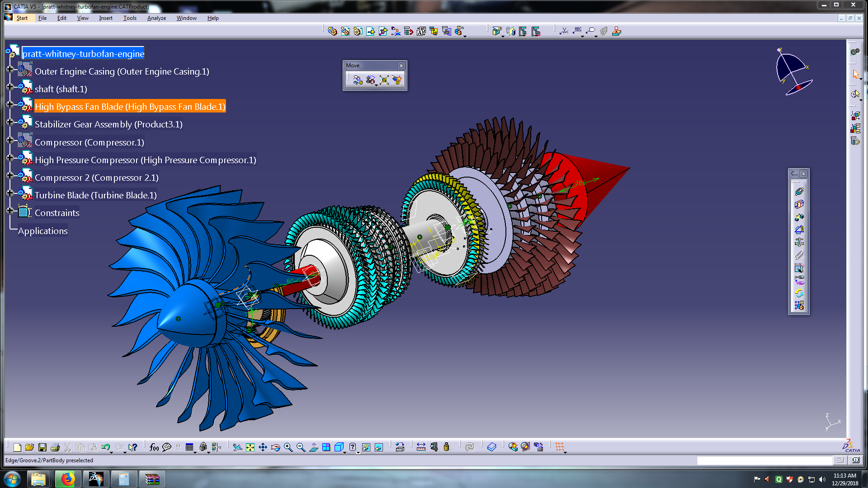Click the Rotate view icon
This screenshot has width=868, height=488.
tap(275, 447)
